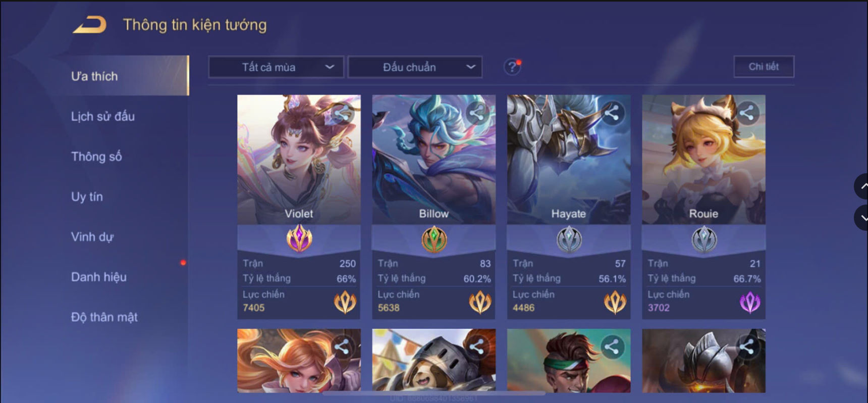
Task: Click the golden back arrow icon
Action: [x=90, y=24]
